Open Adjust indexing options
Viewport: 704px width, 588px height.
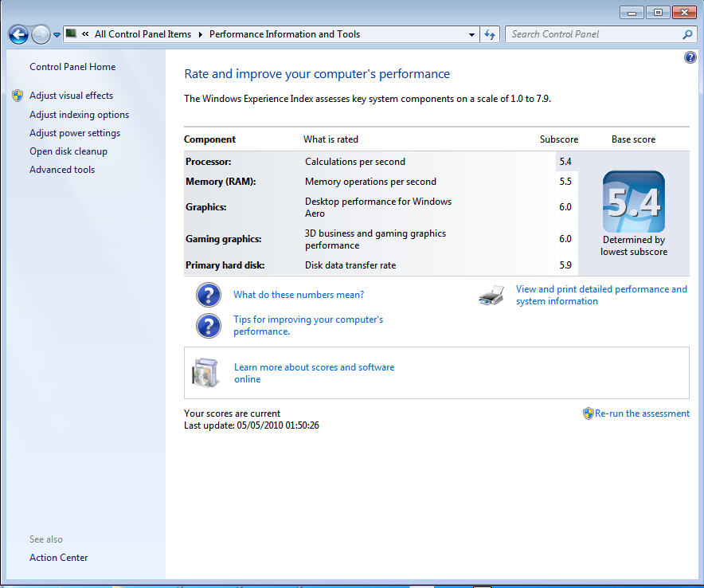point(79,115)
